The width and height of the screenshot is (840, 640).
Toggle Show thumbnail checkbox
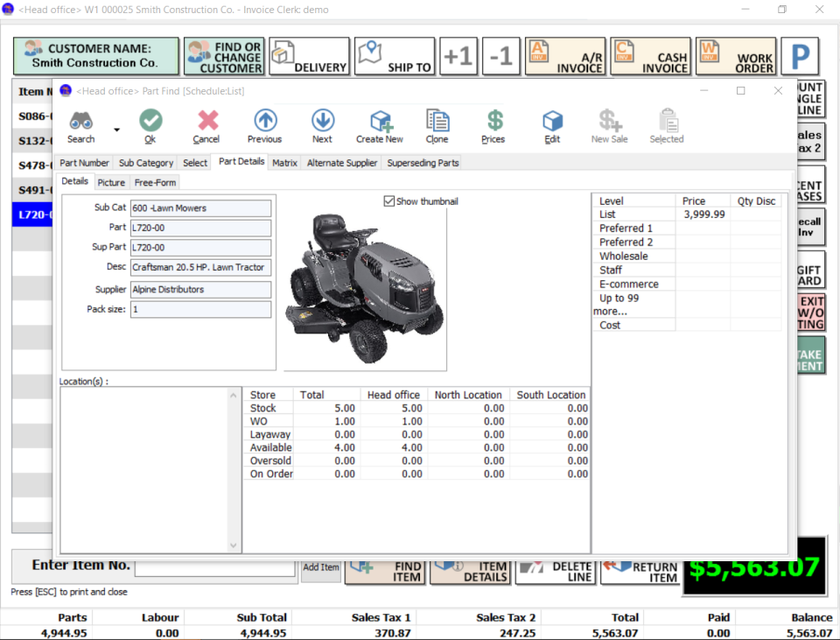388,201
